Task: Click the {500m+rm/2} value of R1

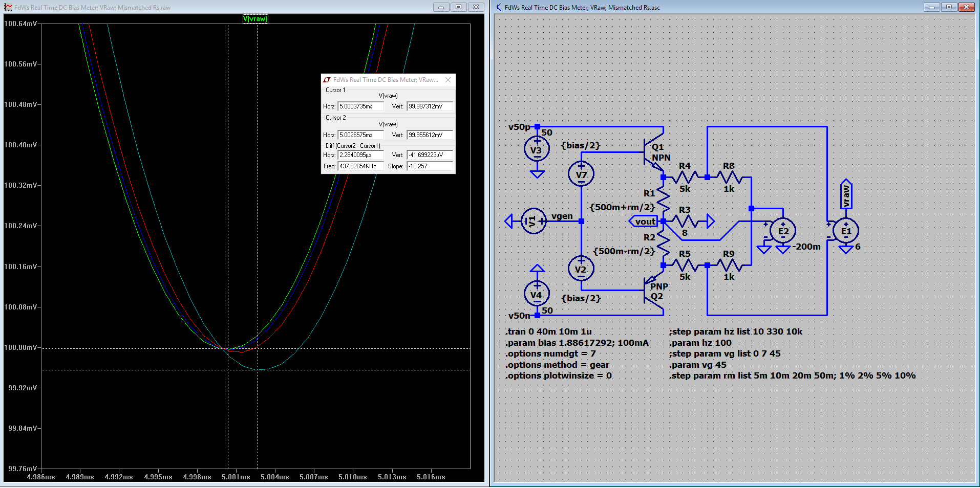Action: pyautogui.click(x=622, y=207)
